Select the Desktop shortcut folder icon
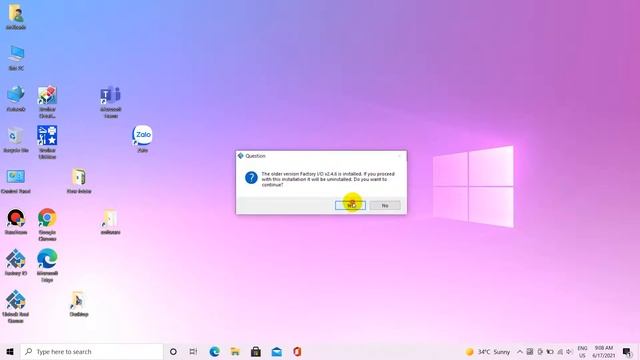 point(79,304)
